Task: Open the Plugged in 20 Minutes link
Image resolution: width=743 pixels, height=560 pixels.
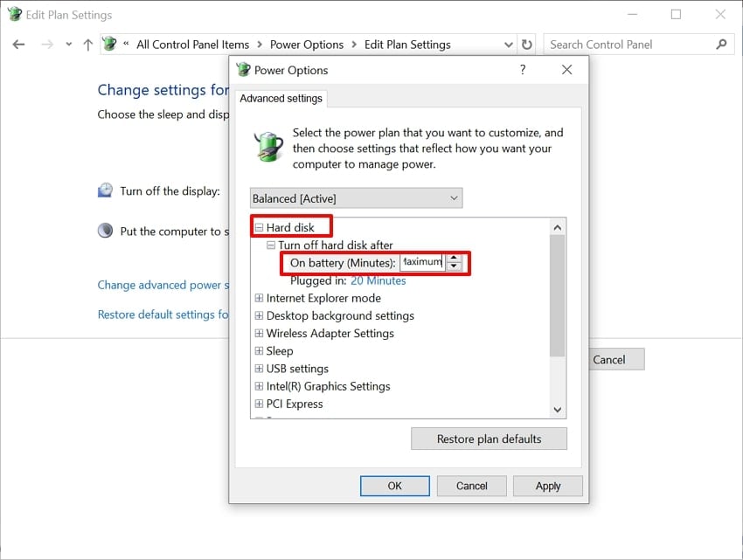Action: tap(378, 280)
